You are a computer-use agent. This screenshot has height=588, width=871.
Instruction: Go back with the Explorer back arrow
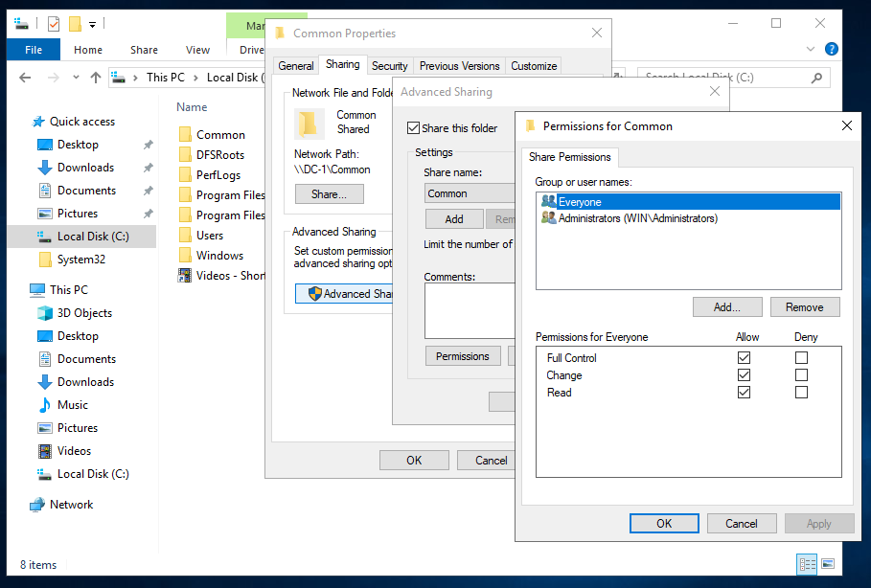25,78
